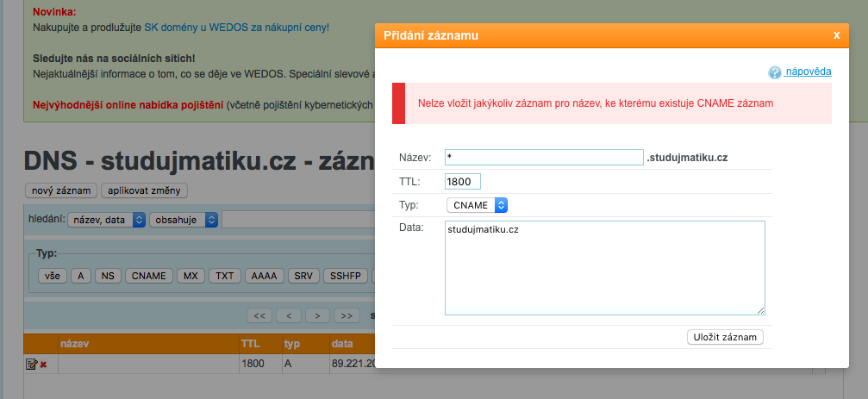Focus the TTL field showing 1800
Image resolution: width=868 pixels, height=399 pixels.
point(463,182)
